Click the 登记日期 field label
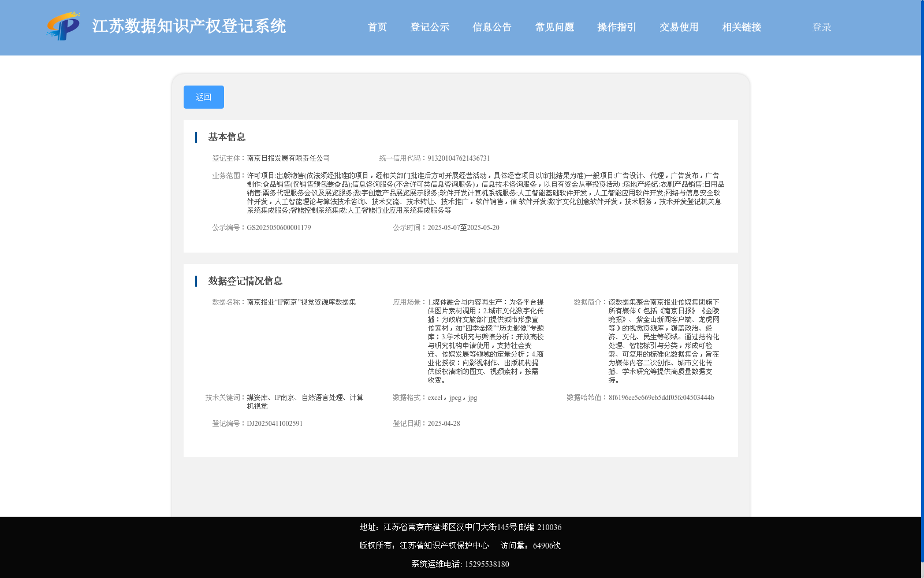This screenshot has width=924, height=578. tap(410, 424)
